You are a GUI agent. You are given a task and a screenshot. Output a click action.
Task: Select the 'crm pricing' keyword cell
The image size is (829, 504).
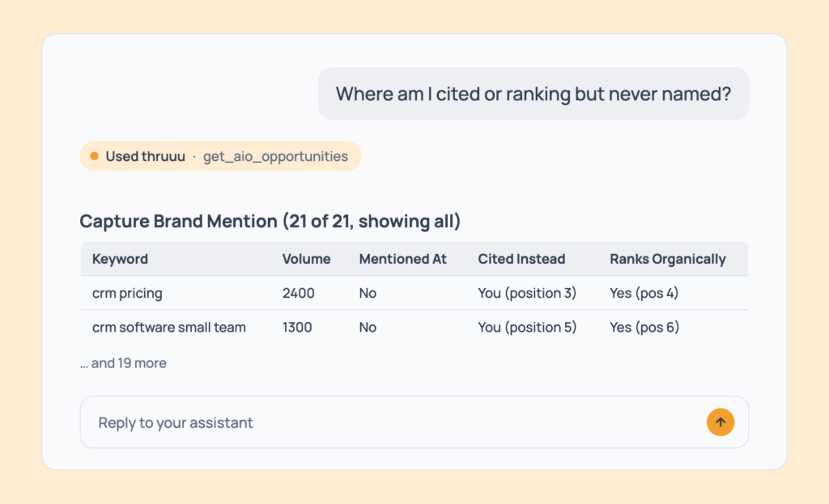(127, 293)
